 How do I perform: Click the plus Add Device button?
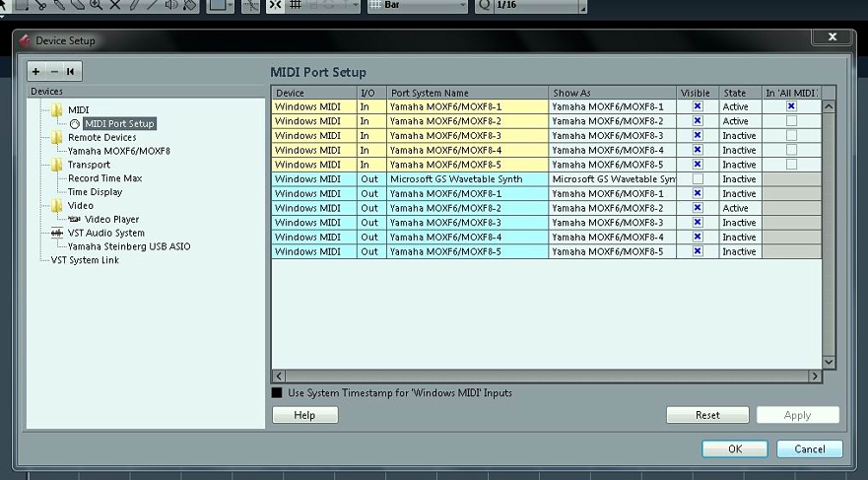(36, 71)
